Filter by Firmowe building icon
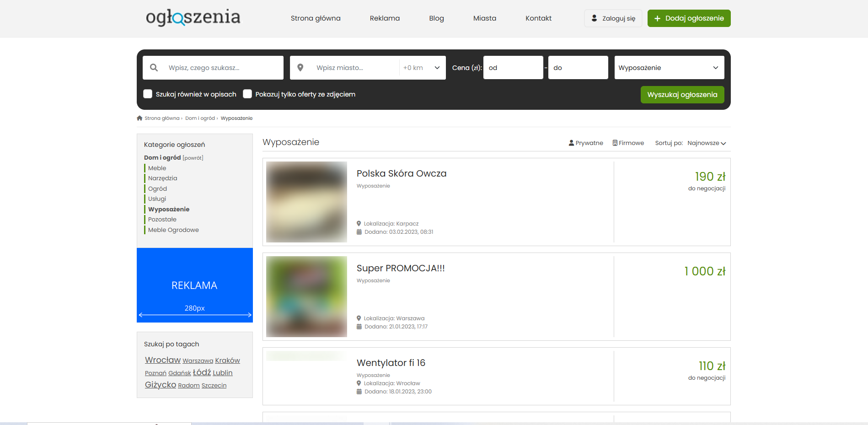Image resolution: width=868 pixels, height=425 pixels. click(615, 143)
